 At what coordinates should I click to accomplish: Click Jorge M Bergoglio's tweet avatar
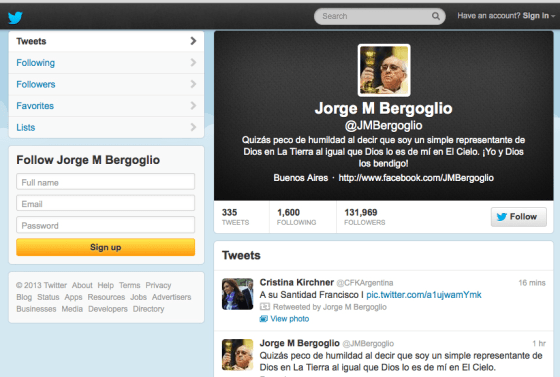(238, 355)
